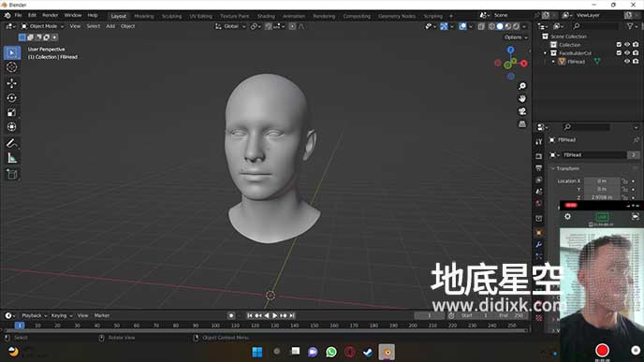Open the Window menu
Viewport: 644px width, 362px height.
[73, 16]
